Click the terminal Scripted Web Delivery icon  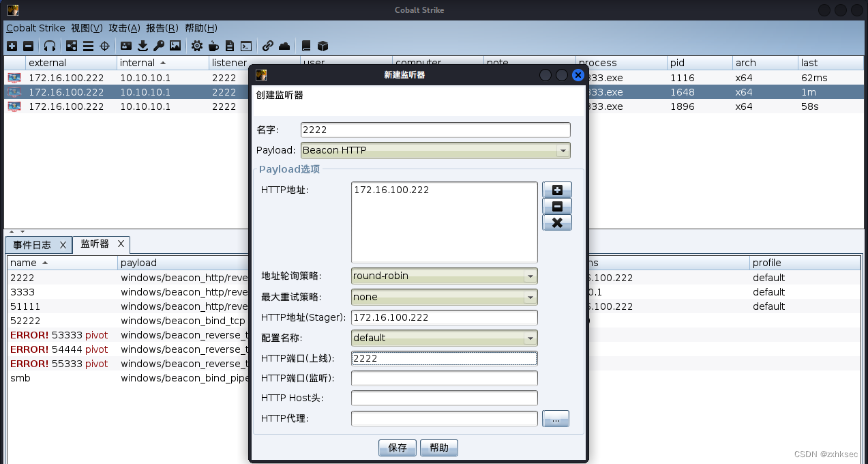[246, 46]
